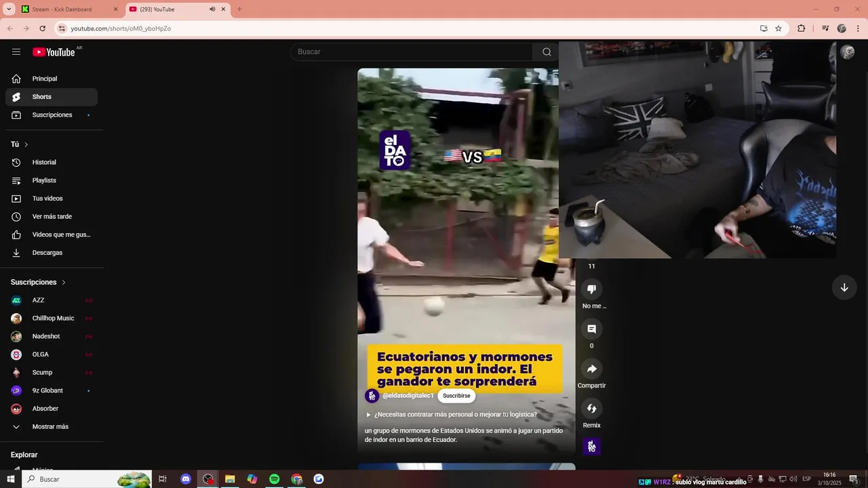The width and height of the screenshot is (868, 488).
Task: Click in the Buscar YouTube search field
Action: pyautogui.click(x=412, y=52)
